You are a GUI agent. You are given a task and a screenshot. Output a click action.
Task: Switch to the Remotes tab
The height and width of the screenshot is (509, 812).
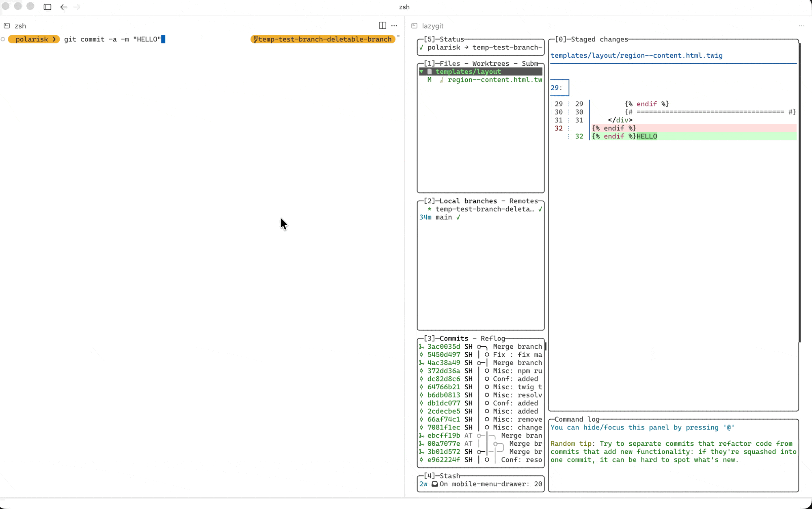[523, 201]
